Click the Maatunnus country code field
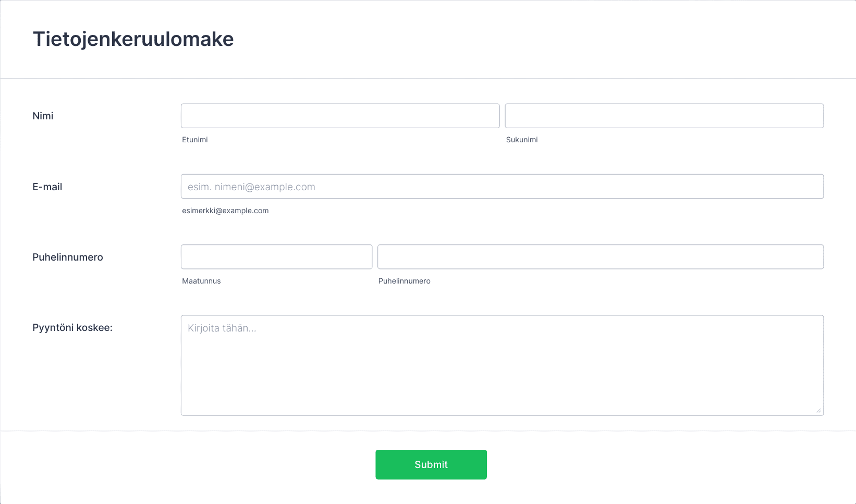The width and height of the screenshot is (856, 504). click(x=276, y=257)
